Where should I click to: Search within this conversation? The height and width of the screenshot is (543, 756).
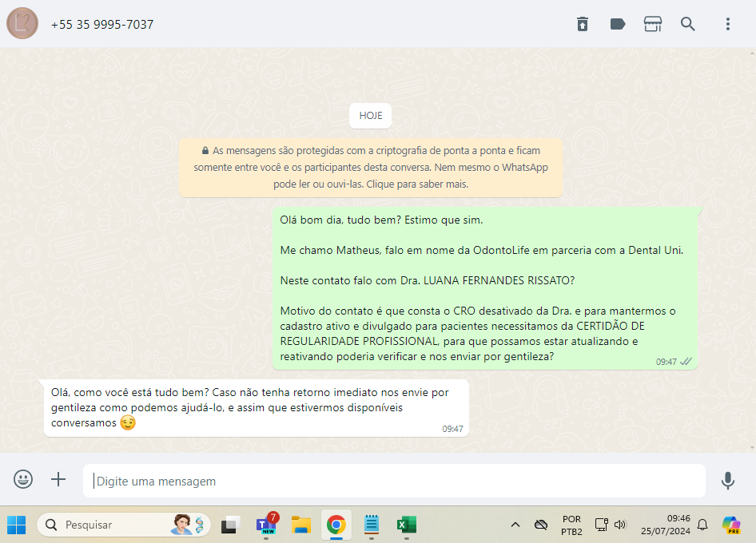coord(687,24)
